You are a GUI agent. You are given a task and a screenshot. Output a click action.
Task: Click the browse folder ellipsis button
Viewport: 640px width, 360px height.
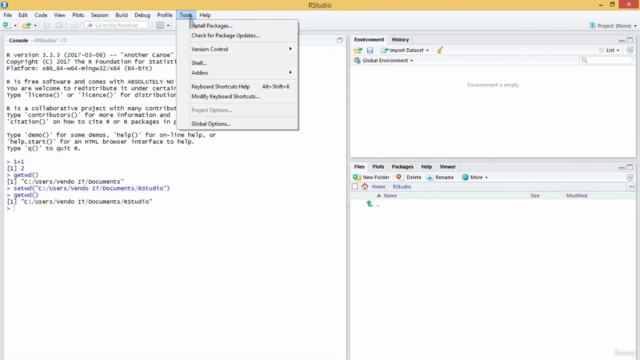(x=631, y=187)
